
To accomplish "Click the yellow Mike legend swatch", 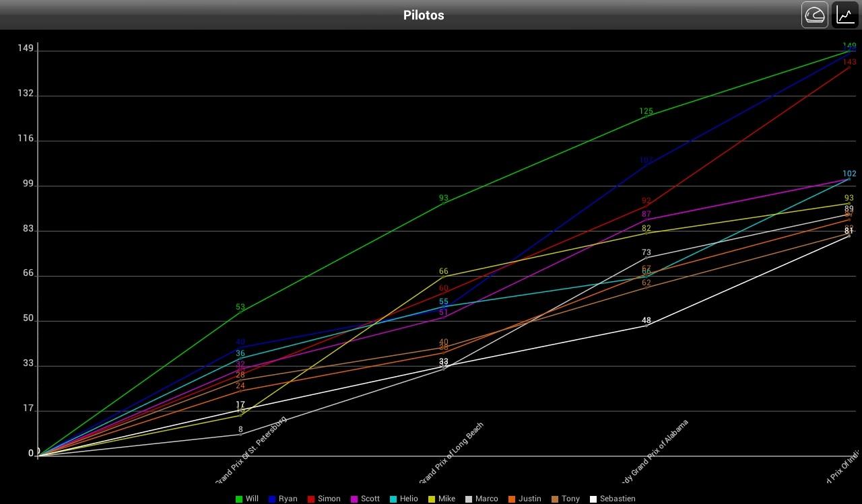I will [431, 499].
